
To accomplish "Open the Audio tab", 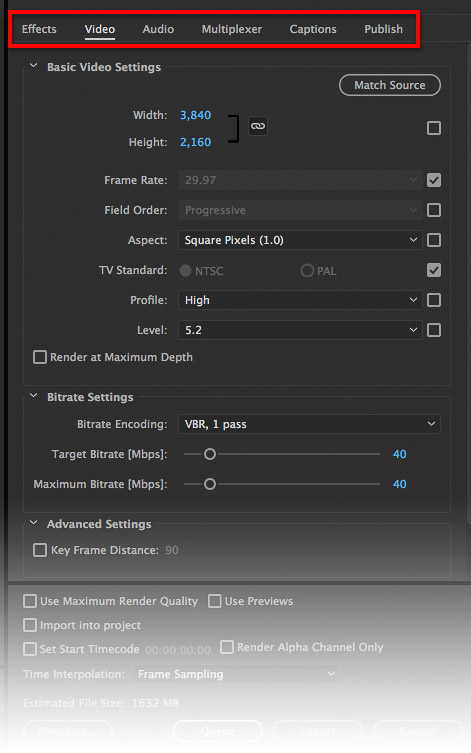I will [158, 29].
